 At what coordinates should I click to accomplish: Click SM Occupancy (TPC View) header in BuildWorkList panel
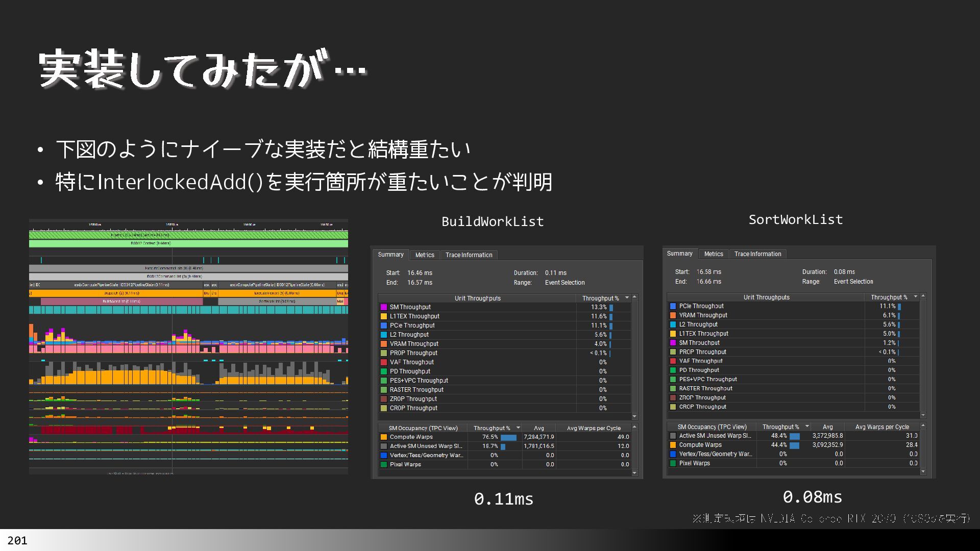pos(423,428)
